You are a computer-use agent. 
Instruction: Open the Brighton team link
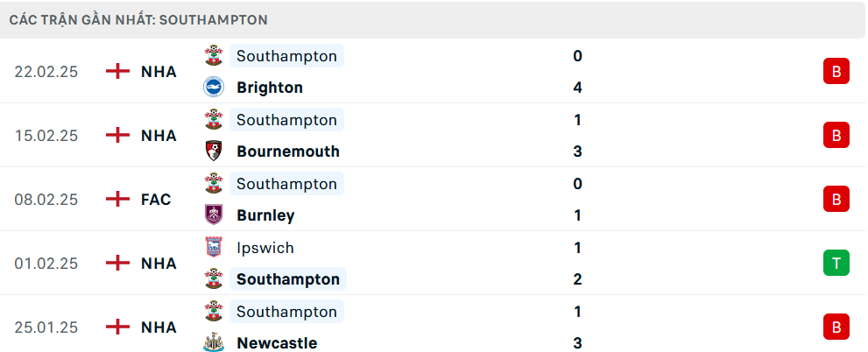point(270,88)
